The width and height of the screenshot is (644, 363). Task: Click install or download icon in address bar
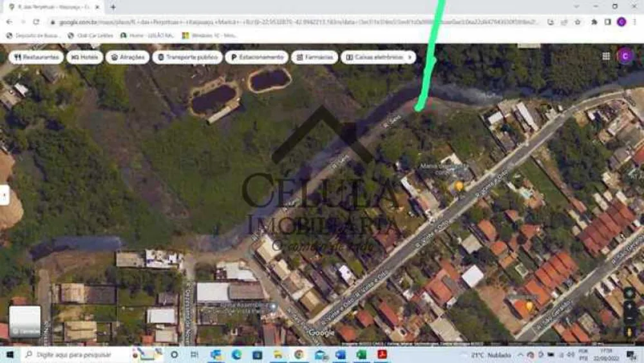[551, 22]
